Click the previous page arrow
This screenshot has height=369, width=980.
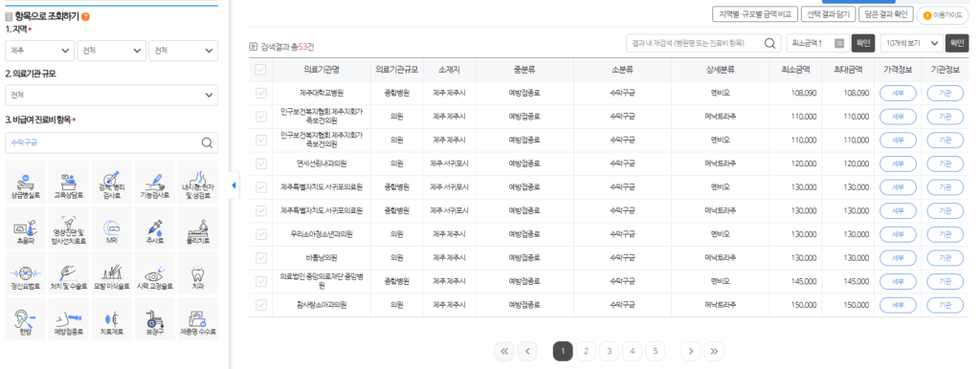[x=527, y=352]
